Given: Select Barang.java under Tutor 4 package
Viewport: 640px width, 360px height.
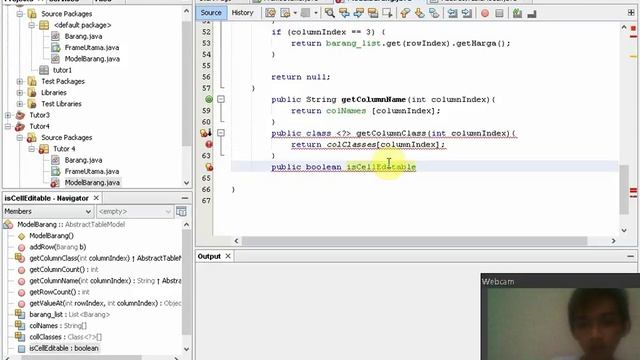Looking at the screenshot, I should 83,160.
